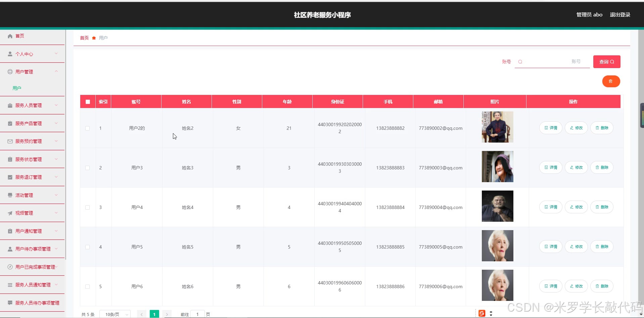Go to the previous page arrow
Screen dimensions: 644x318
(x=142, y=314)
